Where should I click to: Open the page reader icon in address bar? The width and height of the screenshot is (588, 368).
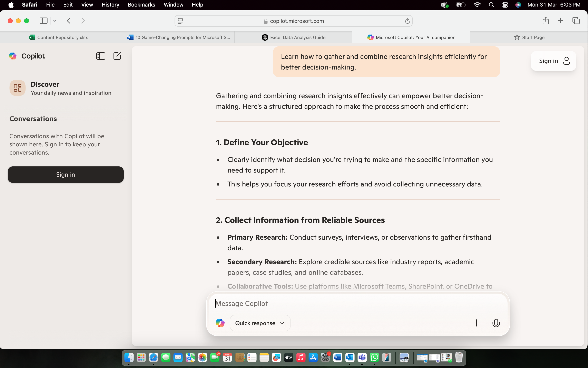click(x=180, y=21)
